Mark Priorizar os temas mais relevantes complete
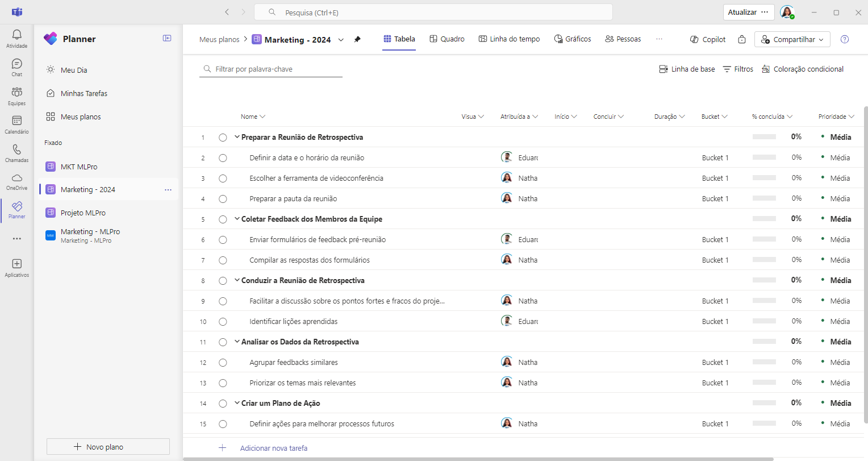Screen dimensions: 868x461 (223, 383)
